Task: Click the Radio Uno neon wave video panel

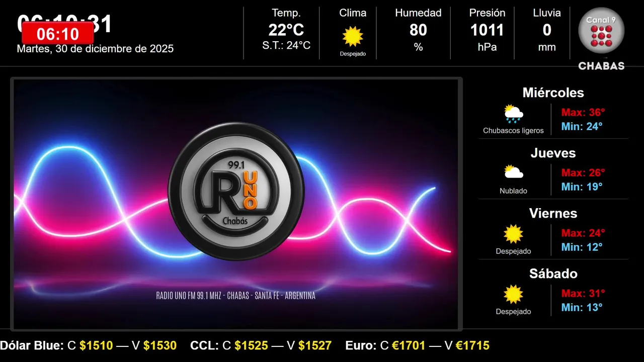Action: tap(236, 204)
